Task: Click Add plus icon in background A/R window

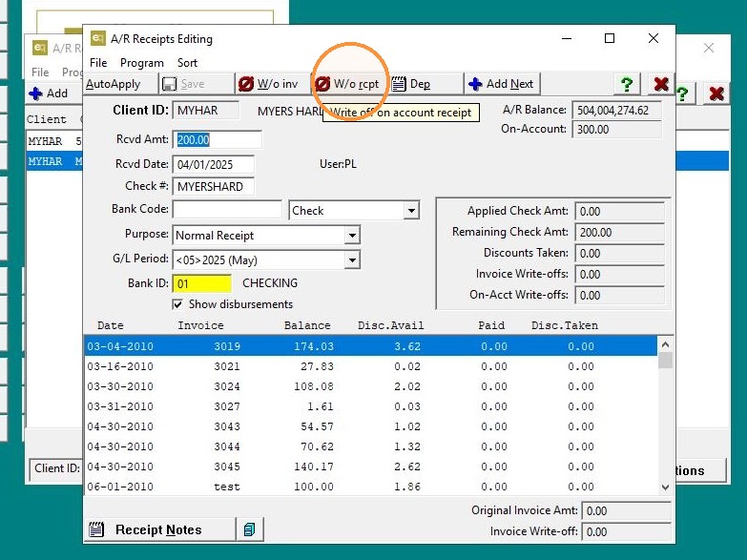Action: click(35, 93)
